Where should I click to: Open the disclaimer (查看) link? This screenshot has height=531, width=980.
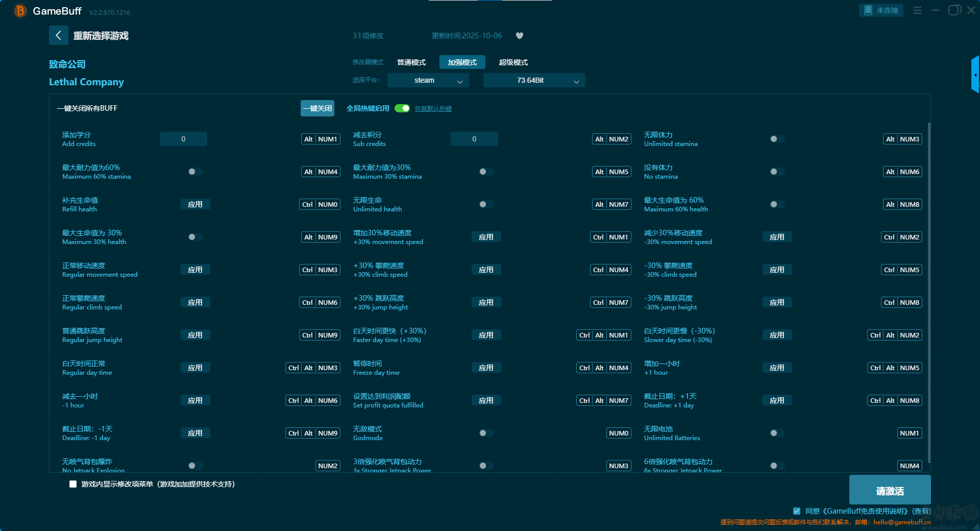click(921, 511)
